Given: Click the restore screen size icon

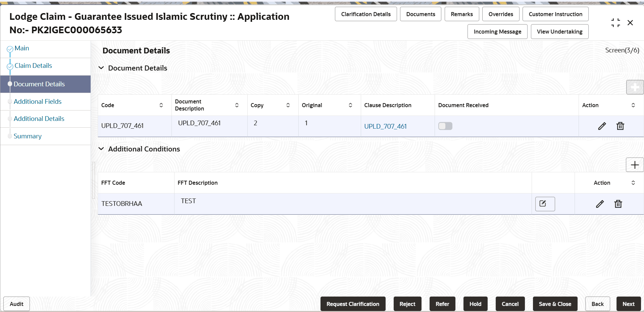Looking at the screenshot, I should point(615,23).
